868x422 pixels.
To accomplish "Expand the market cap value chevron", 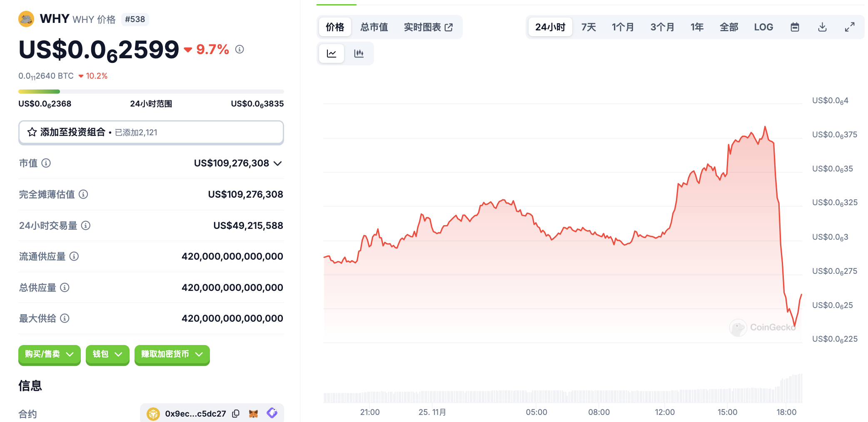I will 278,164.
